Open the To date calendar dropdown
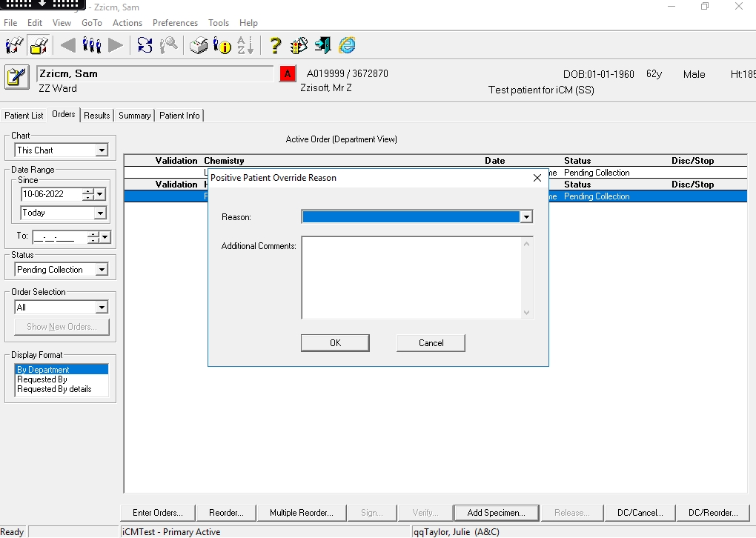Screen dimensions: 756x538 (105, 237)
